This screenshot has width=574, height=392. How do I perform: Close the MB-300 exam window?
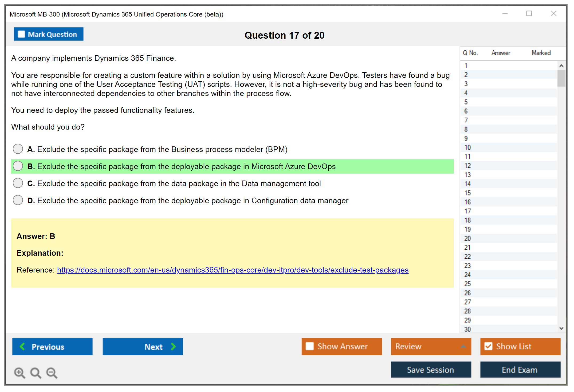click(553, 14)
